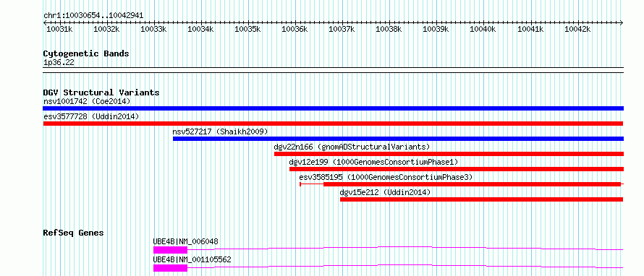The image size is (644, 276).
Task: Select the RefSeq Genes track heading
Action: point(74,233)
